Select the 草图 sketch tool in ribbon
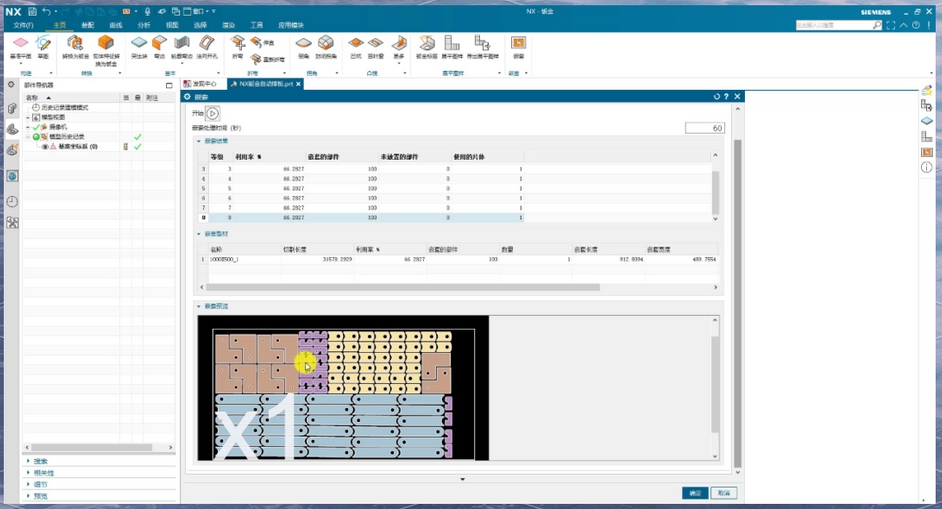Screen dimensions: 942x509 43,46
